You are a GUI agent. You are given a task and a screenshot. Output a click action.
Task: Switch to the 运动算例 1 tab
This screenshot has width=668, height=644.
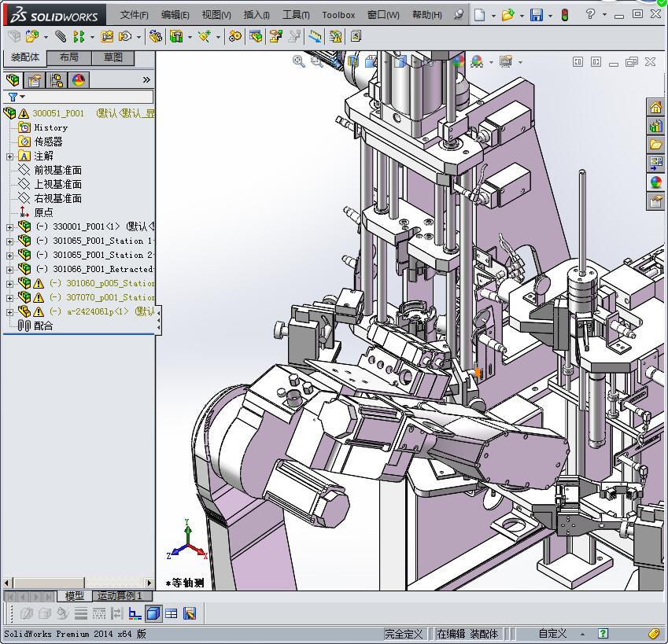pyautogui.click(x=120, y=596)
